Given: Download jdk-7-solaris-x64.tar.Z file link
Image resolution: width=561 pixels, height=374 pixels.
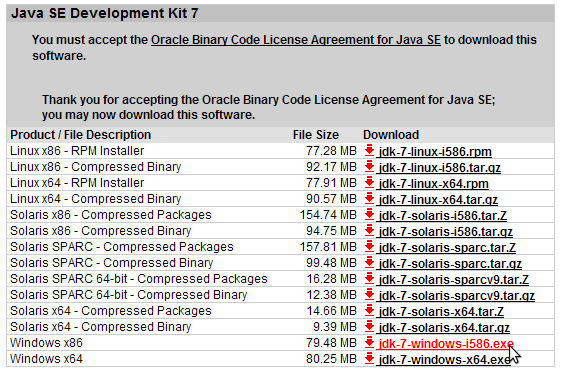Looking at the screenshot, I should [441, 312].
